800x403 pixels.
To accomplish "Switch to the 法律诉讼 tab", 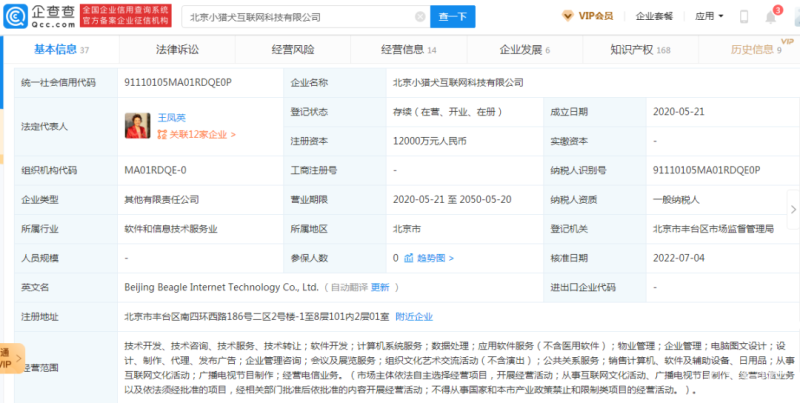I will (177, 49).
